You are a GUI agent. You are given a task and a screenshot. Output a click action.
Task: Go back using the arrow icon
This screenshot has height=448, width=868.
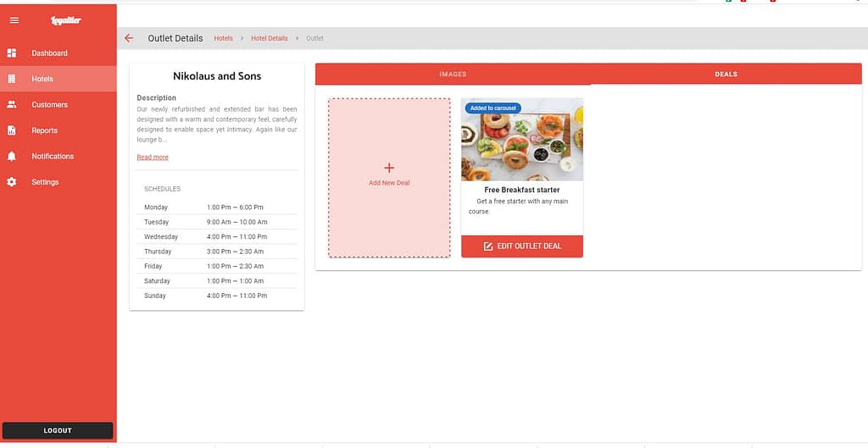pos(129,38)
